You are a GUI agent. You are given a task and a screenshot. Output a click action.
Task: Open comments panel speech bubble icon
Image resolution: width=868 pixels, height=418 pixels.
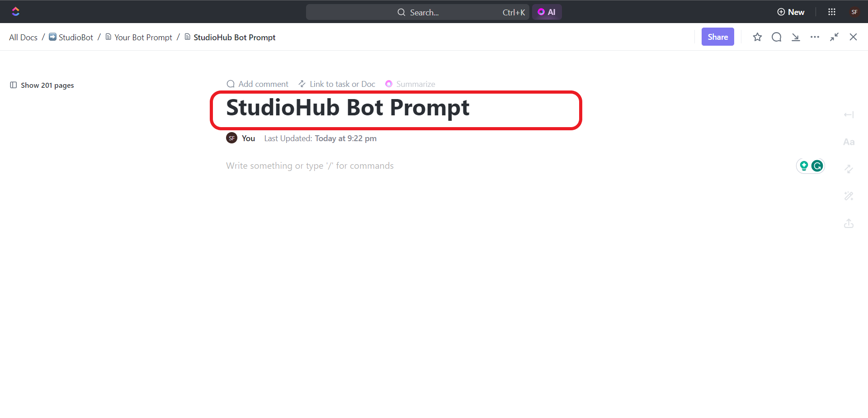tap(777, 37)
